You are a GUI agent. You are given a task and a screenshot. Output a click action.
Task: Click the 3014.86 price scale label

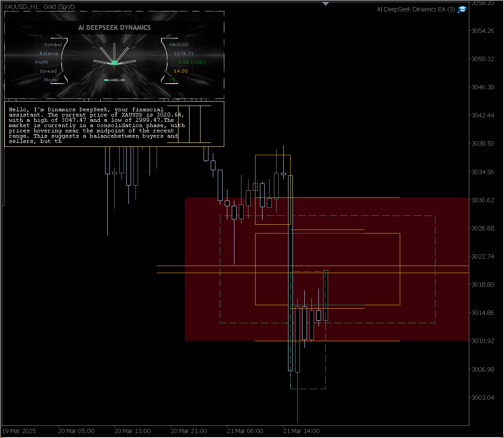[x=483, y=312]
